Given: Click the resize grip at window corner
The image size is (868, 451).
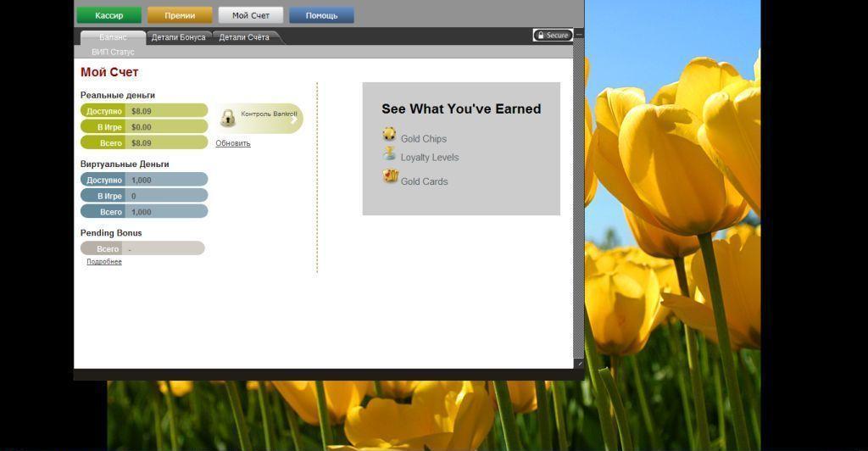Looking at the screenshot, I should pyautogui.click(x=580, y=364).
